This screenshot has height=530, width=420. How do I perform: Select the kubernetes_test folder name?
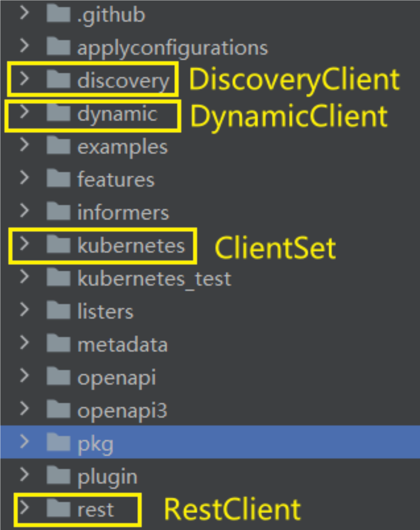click(154, 278)
